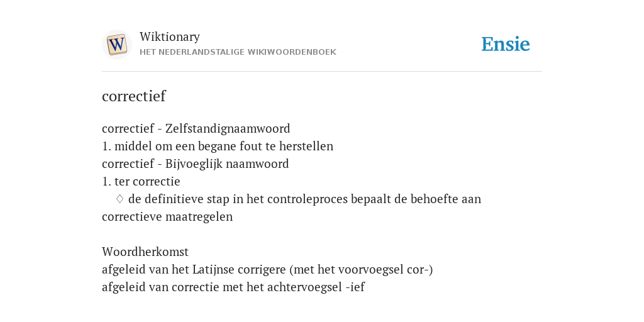
Task: Click the words 'correctieve maatregelen'
Action: coord(167,217)
